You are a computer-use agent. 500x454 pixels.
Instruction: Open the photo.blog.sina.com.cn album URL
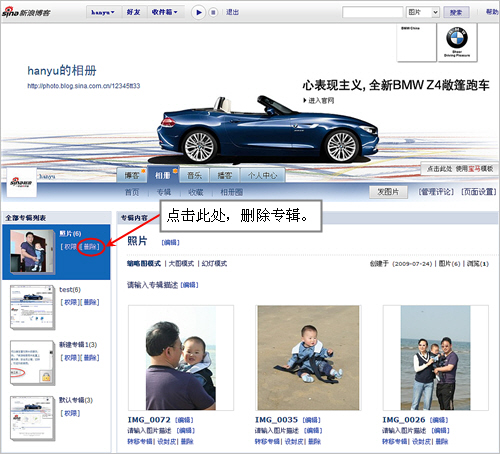pos(84,86)
